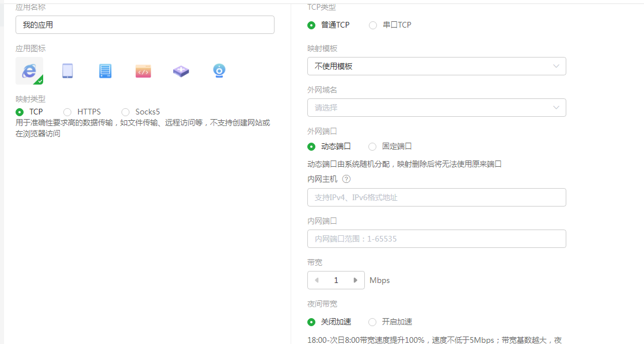This screenshot has height=344, width=644.
Task: Open the 映射模板 template dropdown
Action: pyautogui.click(x=436, y=66)
